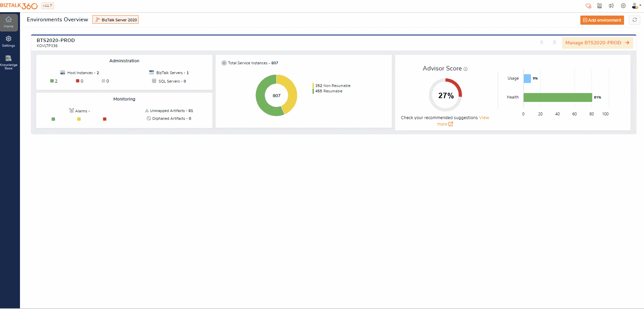The height and width of the screenshot is (309, 644).
Task: Click the Add environment button
Action: [x=602, y=20]
